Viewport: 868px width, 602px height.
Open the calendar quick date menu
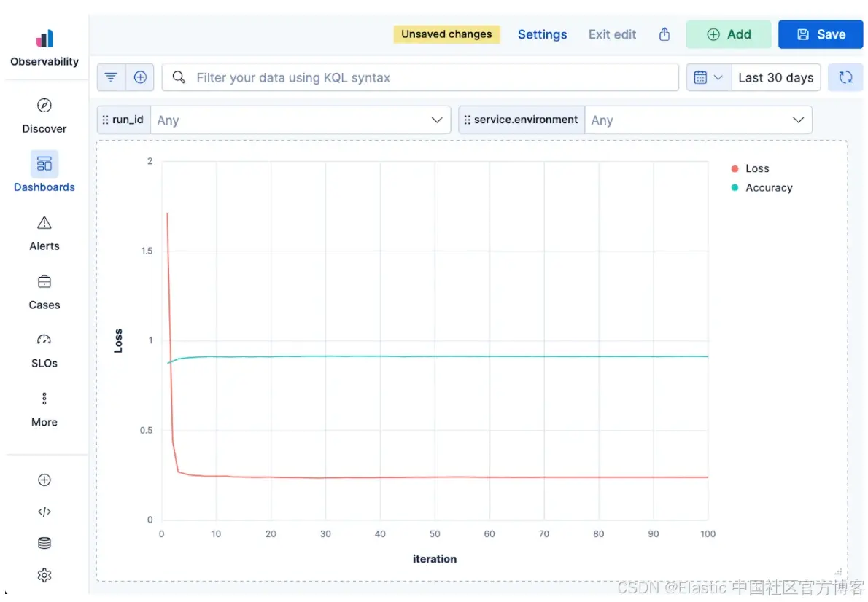coord(708,77)
